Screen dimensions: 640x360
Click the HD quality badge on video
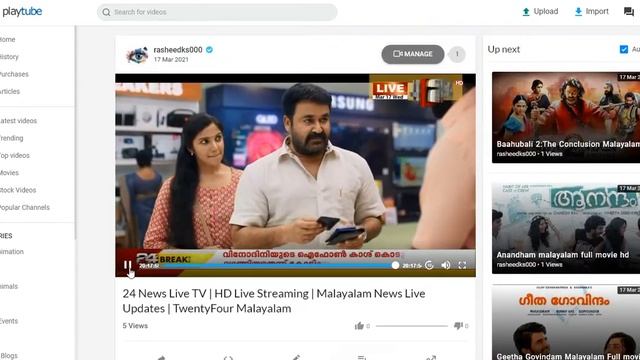(459, 83)
